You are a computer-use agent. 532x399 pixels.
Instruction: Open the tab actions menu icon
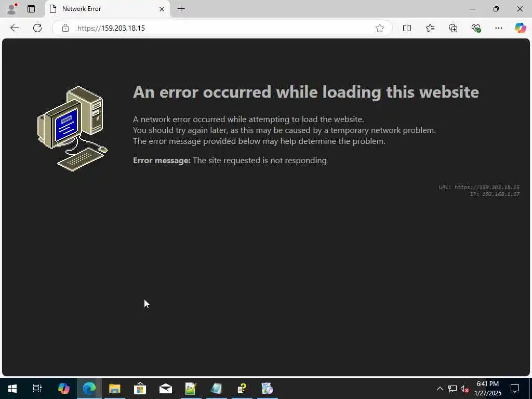(x=31, y=9)
